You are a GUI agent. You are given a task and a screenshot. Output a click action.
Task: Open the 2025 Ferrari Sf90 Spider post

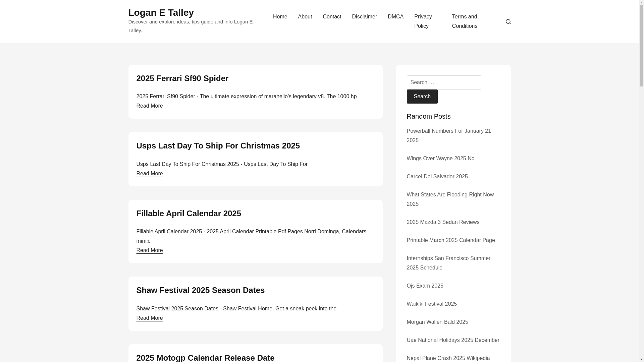click(x=182, y=78)
